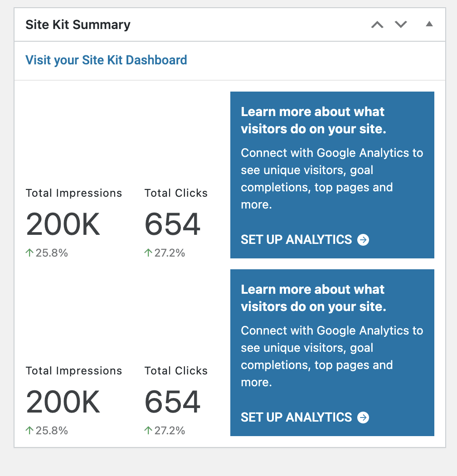This screenshot has height=476, width=457.
Task: Open Visit your Site Kit Dashboard link
Action: 106,59
